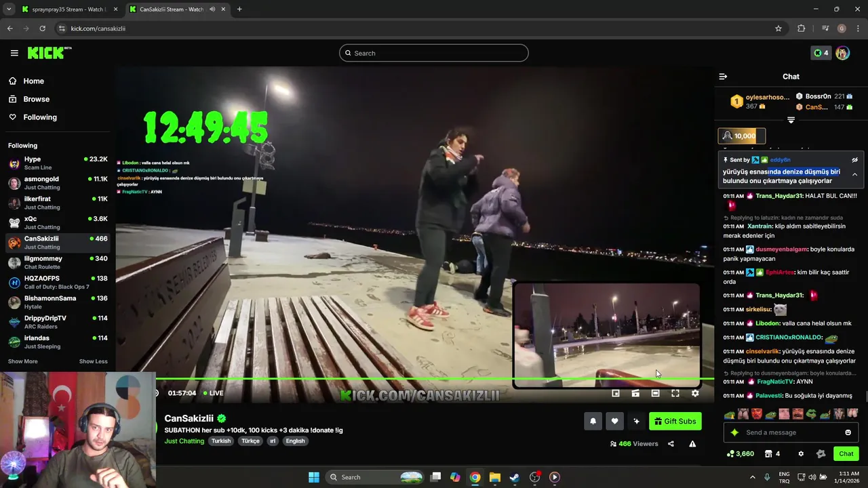Screen dimensions: 868x488
Task: Open Steam from the taskbar
Action: 515,477
